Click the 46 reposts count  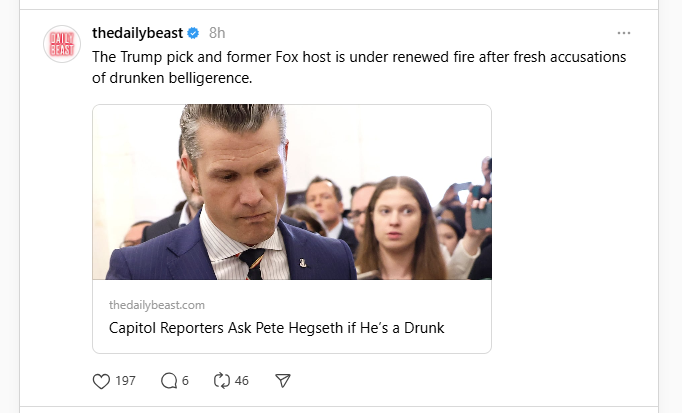[242, 381]
